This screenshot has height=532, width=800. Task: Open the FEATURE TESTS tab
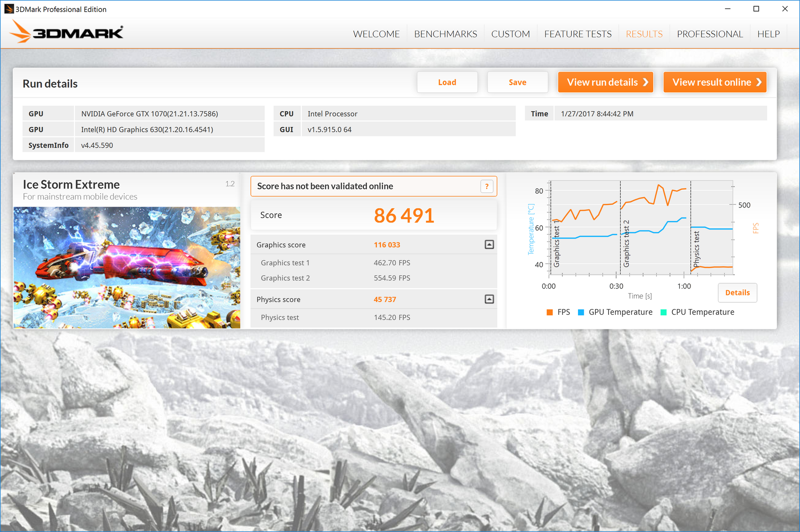pos(578,34)
